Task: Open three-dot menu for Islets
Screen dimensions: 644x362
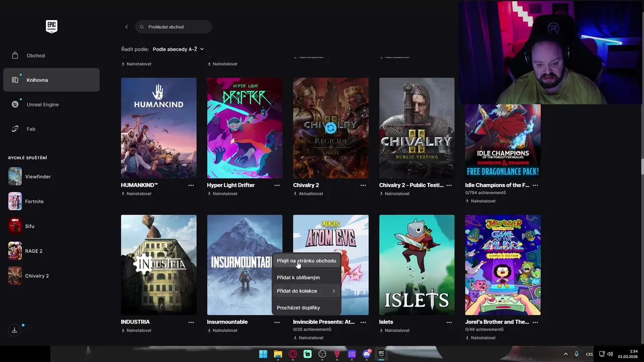Action: pos(449,322)
